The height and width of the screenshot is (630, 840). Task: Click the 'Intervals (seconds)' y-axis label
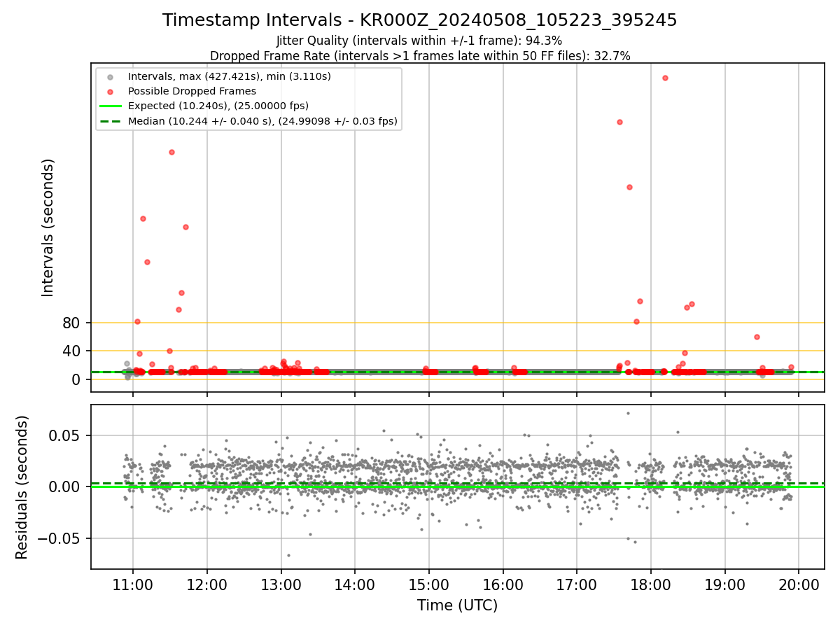(x=48, y=227)
